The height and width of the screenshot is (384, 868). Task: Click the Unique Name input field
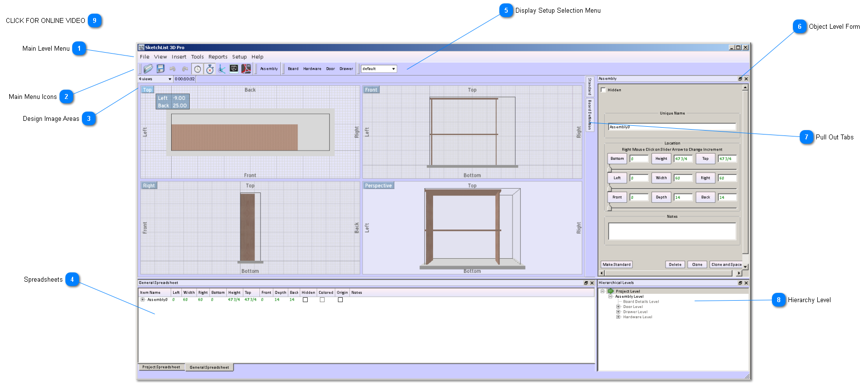[672, 127]
